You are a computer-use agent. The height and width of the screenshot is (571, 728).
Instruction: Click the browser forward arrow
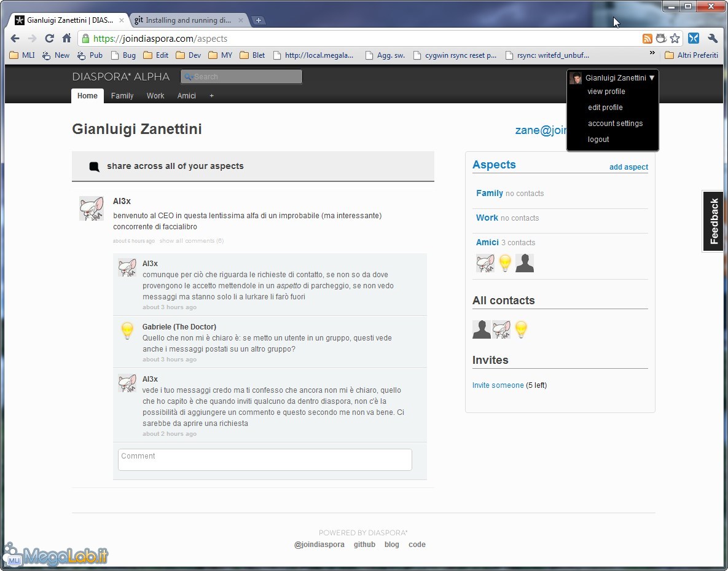pyautogui.click(x=32, y=39)
